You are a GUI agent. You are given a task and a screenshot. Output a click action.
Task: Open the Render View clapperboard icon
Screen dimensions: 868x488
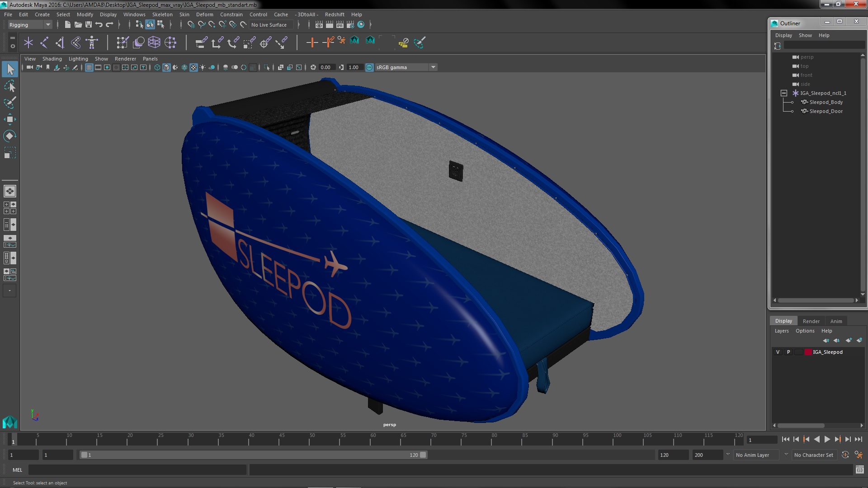coord(319,25)
